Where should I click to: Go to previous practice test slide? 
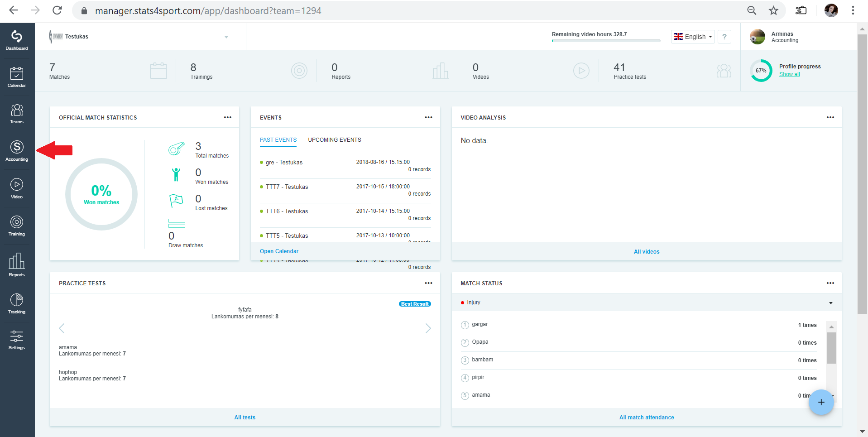click(x=62, y=328)
